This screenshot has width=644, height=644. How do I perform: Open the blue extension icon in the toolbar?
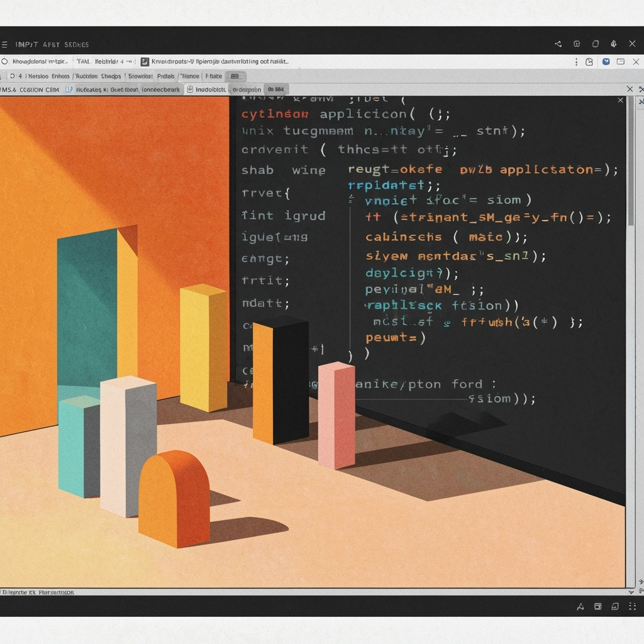tap(606, 62)
